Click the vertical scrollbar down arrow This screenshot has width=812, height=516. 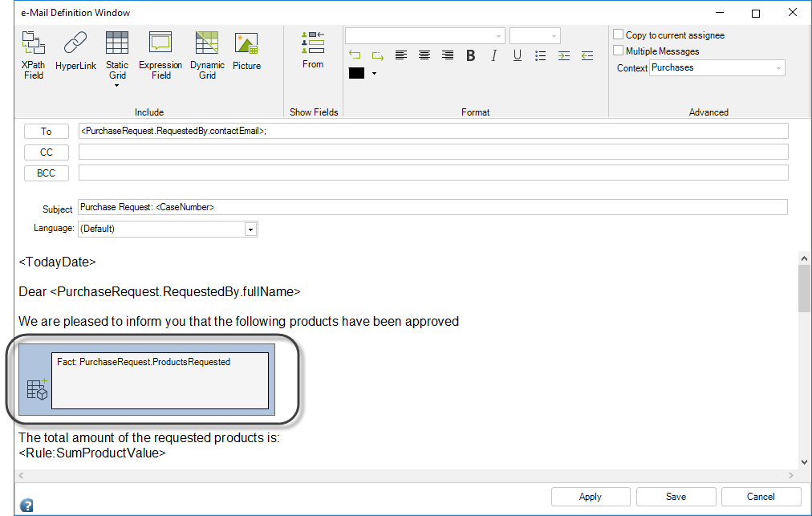click(804, 462)
